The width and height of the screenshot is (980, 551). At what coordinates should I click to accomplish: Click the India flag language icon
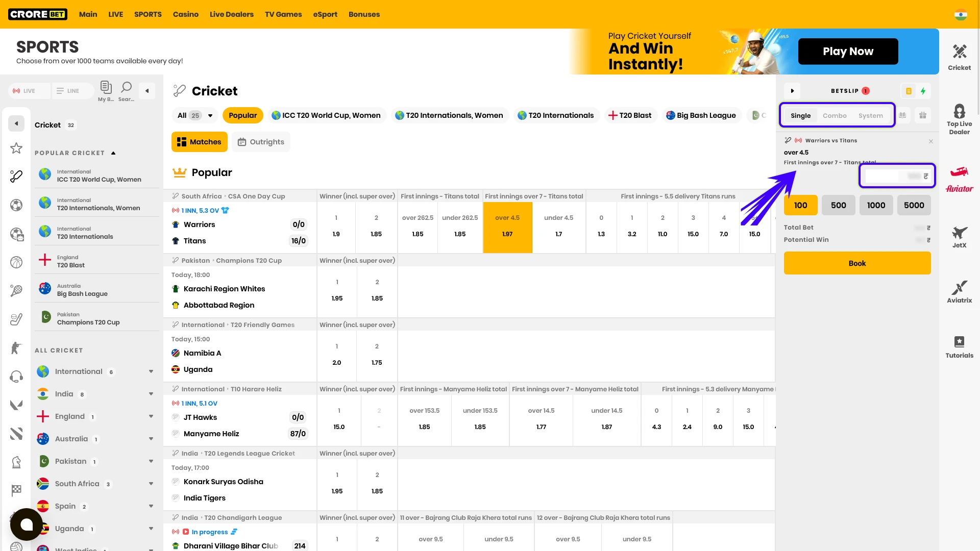coord(961,14)
